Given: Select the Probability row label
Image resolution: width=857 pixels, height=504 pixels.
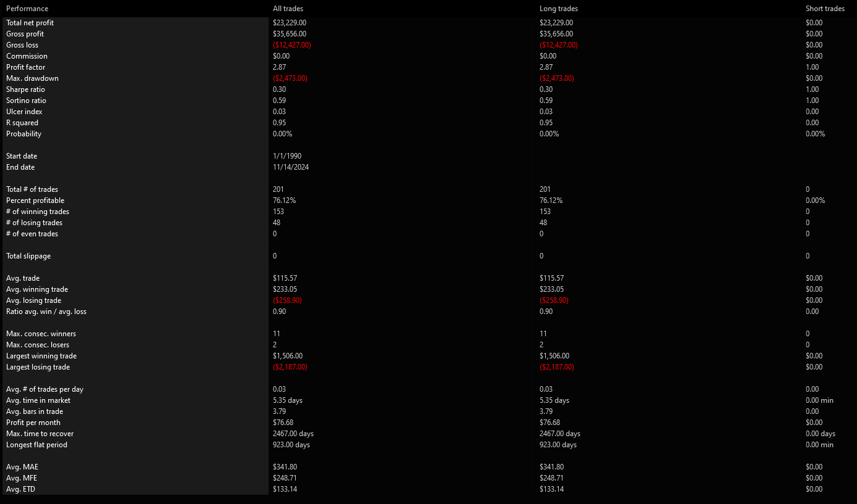Looking at the screenshot, I should (x=23, y=134).
